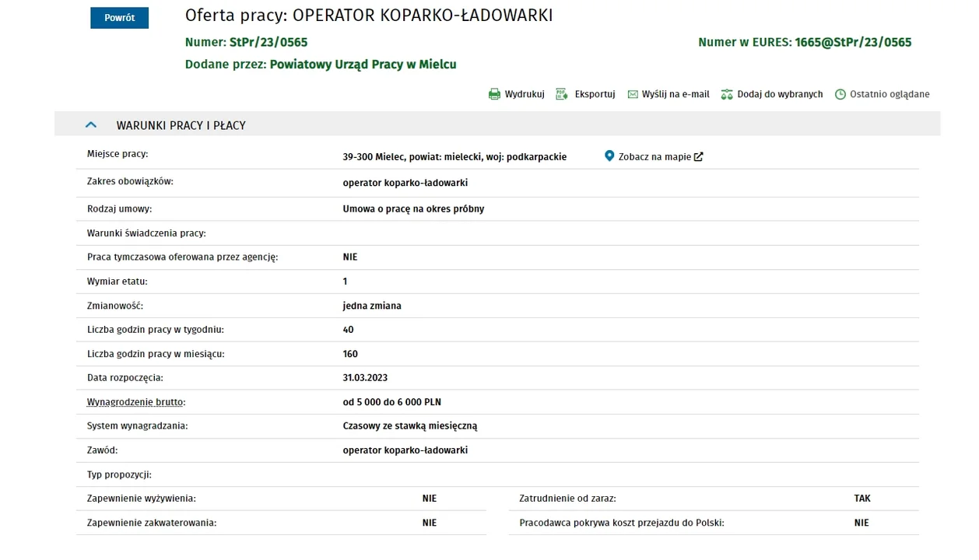Click the Wynagrodzenie brutto label
This screenshot has width=979, height=560.
[136, 402]
